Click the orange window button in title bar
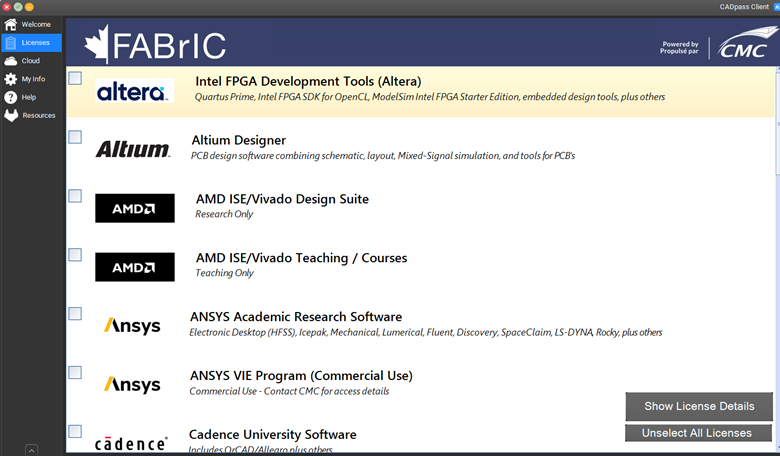780x456 pixels. click(29, 7)
